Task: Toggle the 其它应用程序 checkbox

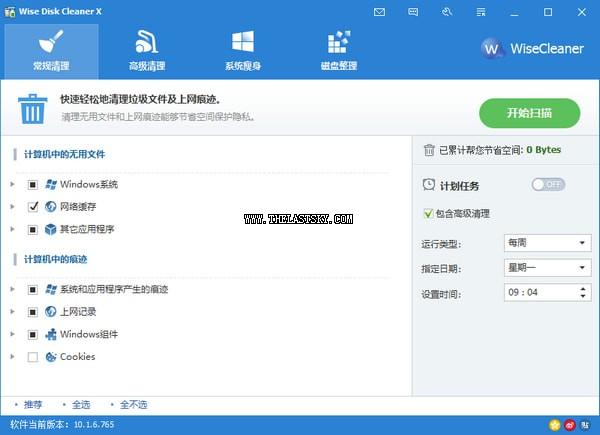Action: pos(33,230)
